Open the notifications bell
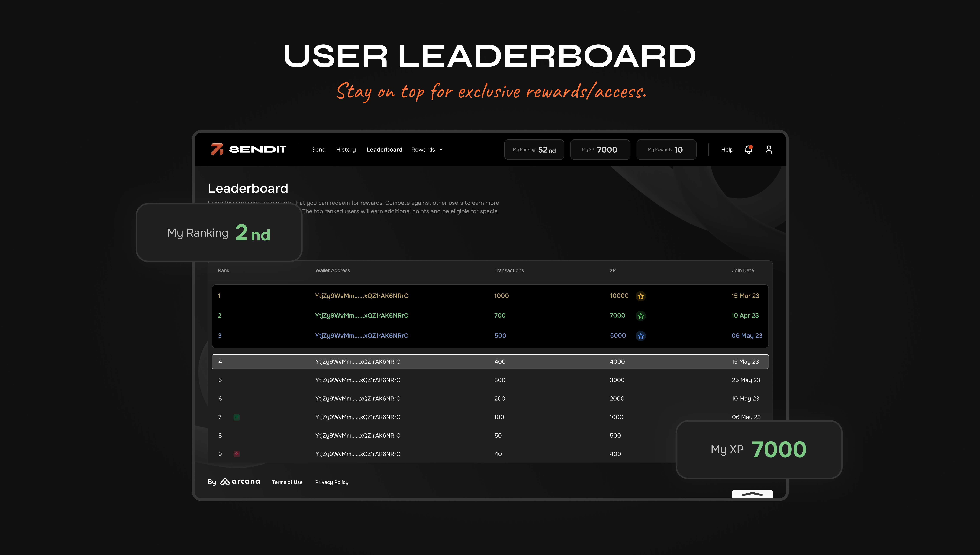 (749, 149)
